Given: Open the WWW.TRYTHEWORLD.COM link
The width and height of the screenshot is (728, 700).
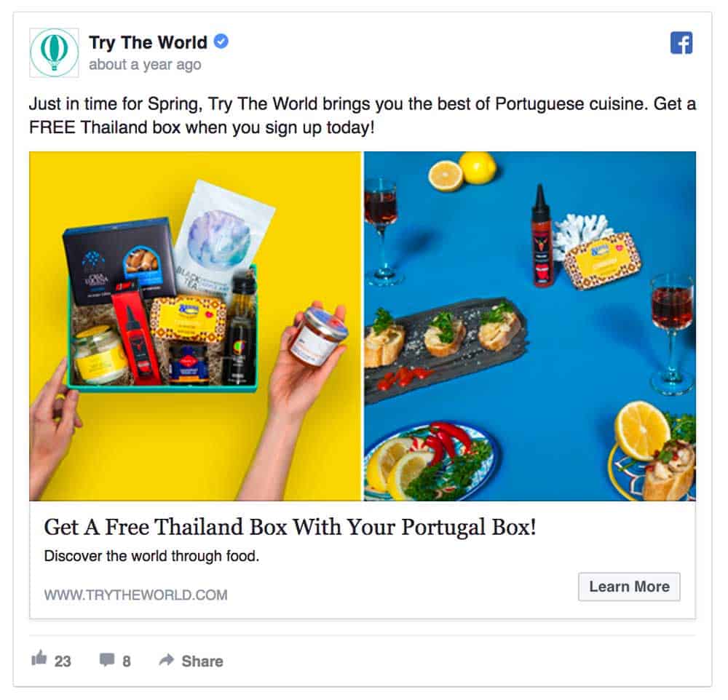Looking at the screenshot, I should click(135, 594).
